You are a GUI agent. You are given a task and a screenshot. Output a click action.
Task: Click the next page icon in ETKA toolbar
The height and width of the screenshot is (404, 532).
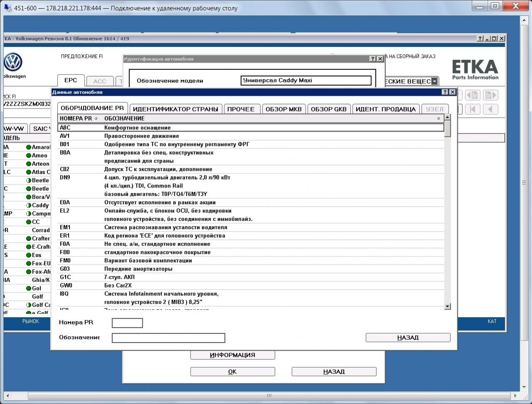coord(490,95)
